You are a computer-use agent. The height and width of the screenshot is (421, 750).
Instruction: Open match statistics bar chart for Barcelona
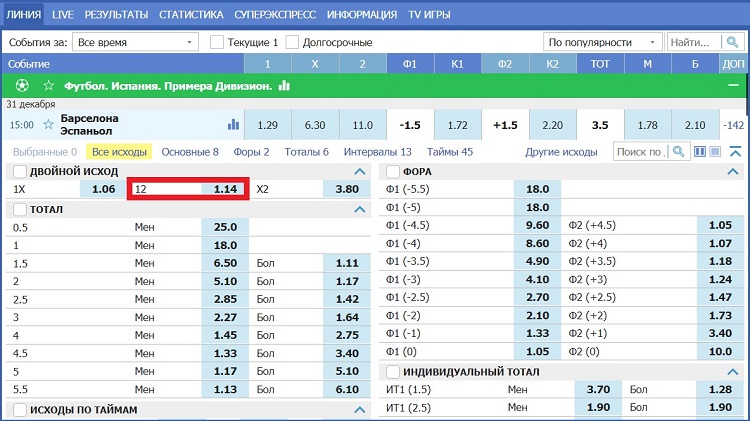(234, 125)
